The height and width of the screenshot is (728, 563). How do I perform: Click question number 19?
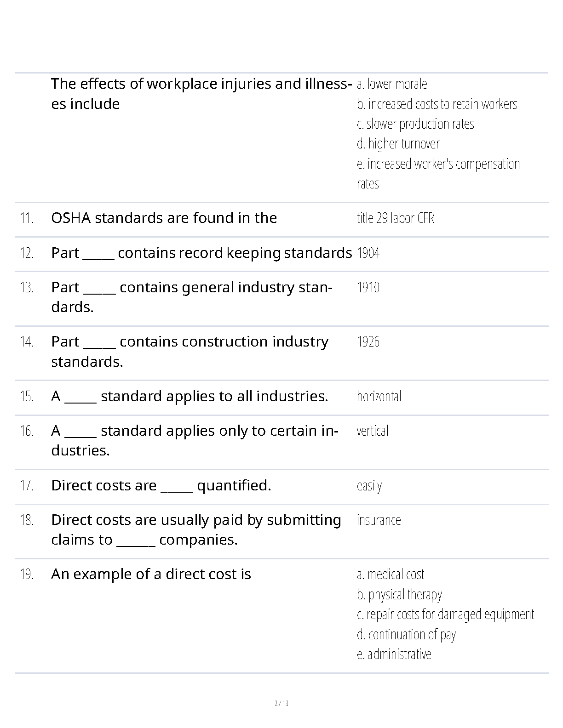pos(27,574)
